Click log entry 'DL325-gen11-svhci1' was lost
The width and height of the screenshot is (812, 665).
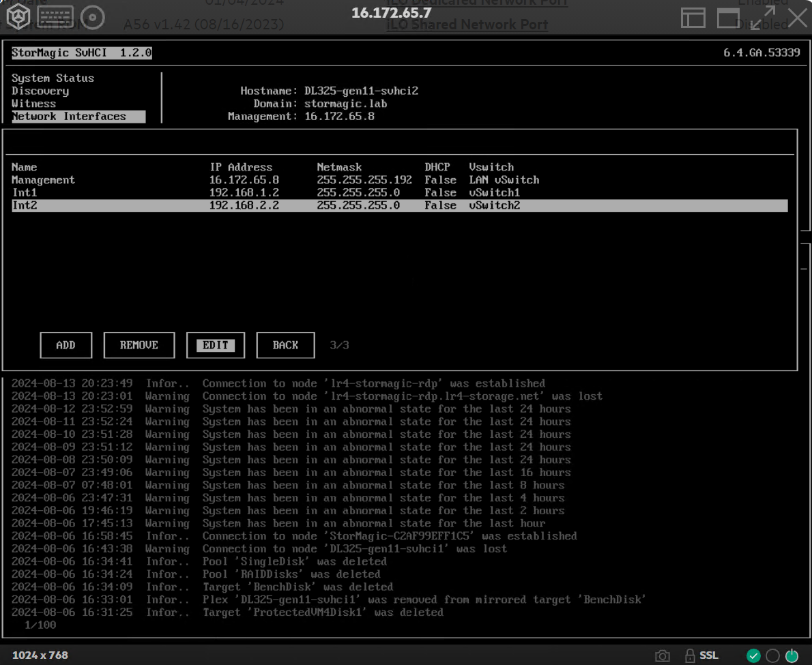coord(259,549)
